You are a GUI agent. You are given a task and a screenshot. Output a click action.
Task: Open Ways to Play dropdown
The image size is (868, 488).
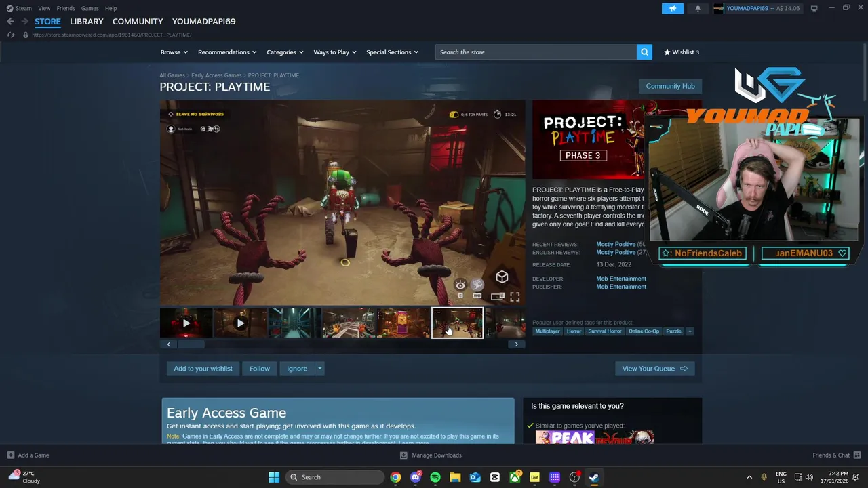point(335,52)
